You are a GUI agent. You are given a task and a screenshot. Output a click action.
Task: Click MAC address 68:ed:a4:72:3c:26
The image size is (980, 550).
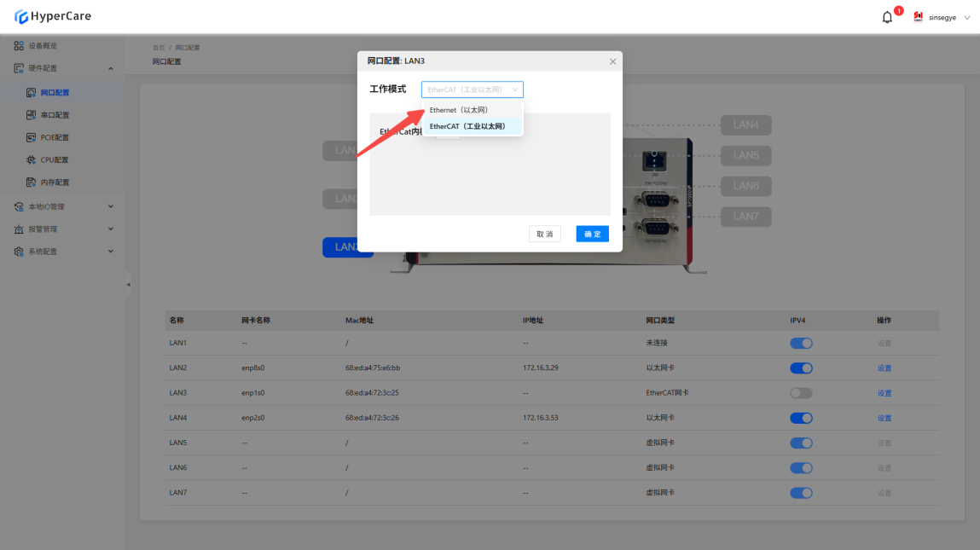[372, 418]
